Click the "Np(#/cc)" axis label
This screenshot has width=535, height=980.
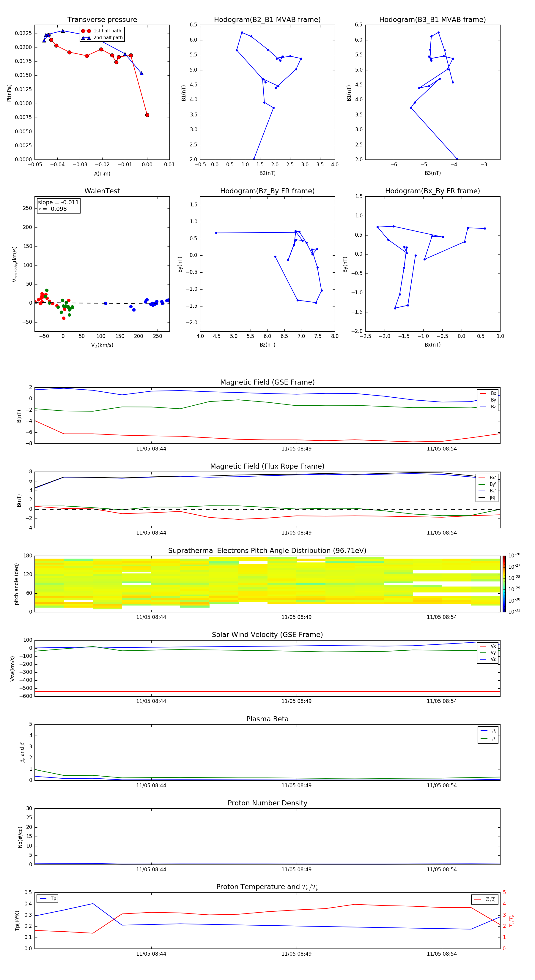[20, 837]
